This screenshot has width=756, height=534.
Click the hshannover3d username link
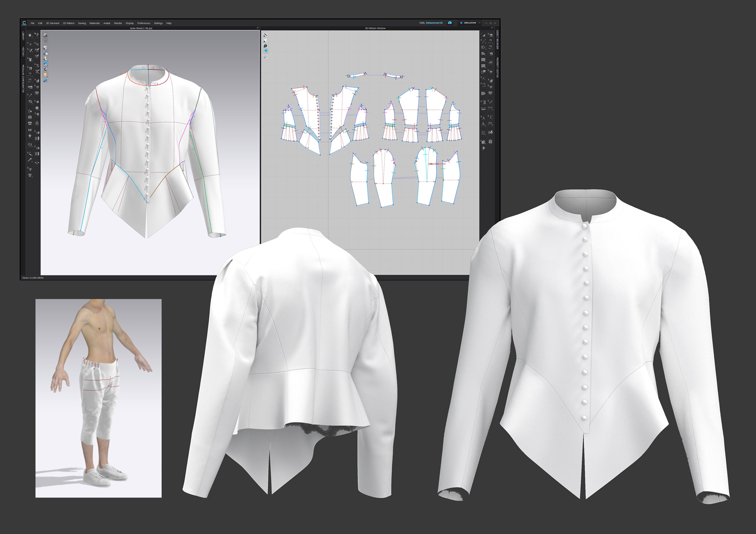pos(434,23)
